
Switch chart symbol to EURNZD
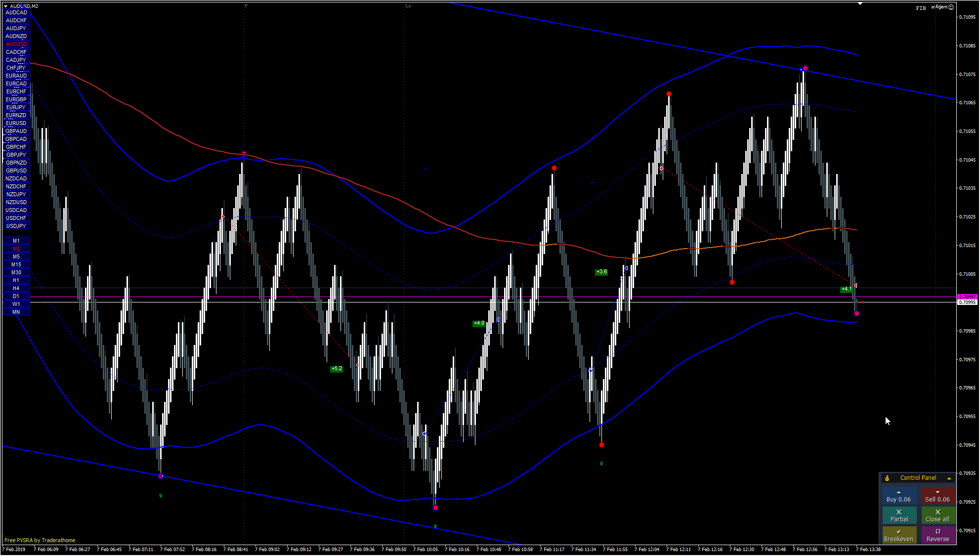[x=16, y=115]
